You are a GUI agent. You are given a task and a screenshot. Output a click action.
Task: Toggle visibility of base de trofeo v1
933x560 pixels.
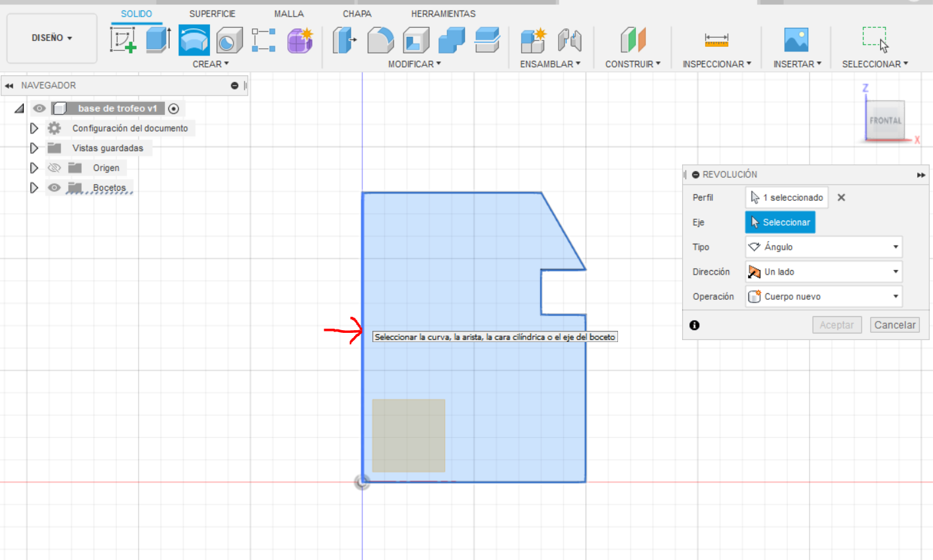(x=40, y=108)
